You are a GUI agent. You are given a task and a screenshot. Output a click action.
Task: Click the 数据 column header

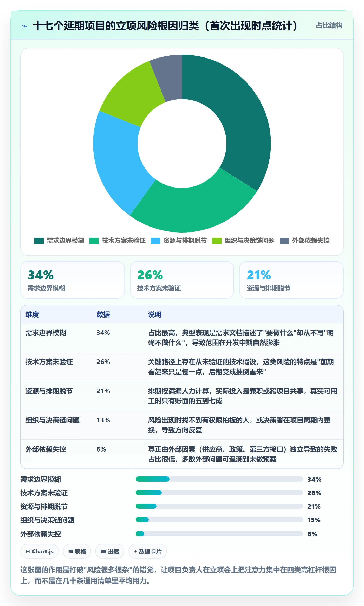point(103,314)
